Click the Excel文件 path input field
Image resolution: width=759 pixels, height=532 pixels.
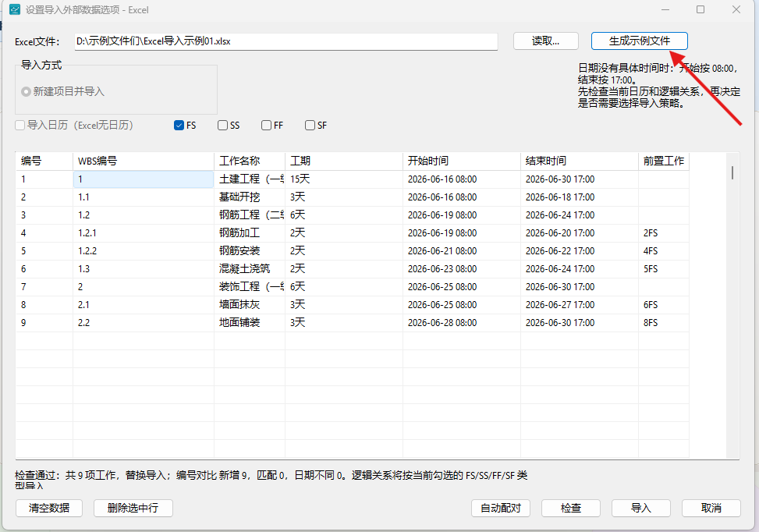tap(286, 41)
